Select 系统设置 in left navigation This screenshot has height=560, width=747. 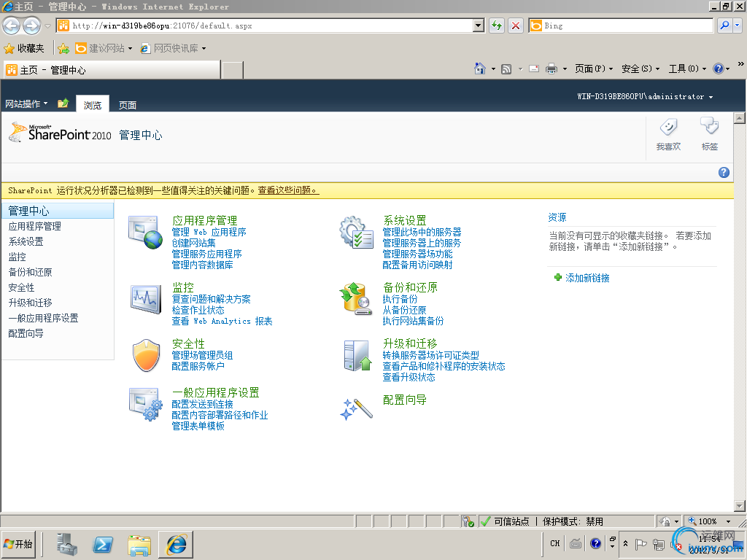tap(26, 241)
